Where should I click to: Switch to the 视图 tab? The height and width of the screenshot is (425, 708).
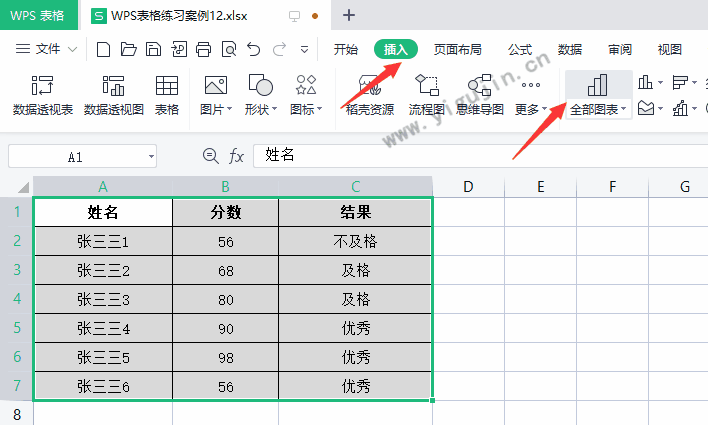click(x=670, y=49)
